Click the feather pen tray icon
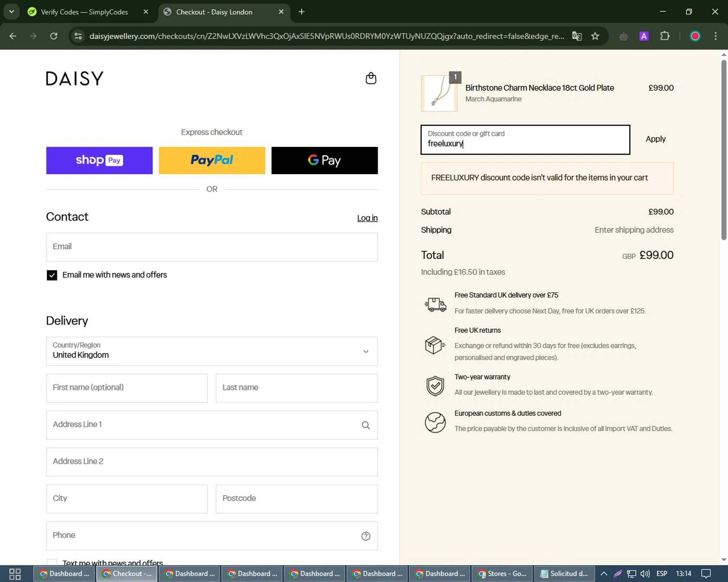This screenshot has height=582, width=728. pos(618,574)
